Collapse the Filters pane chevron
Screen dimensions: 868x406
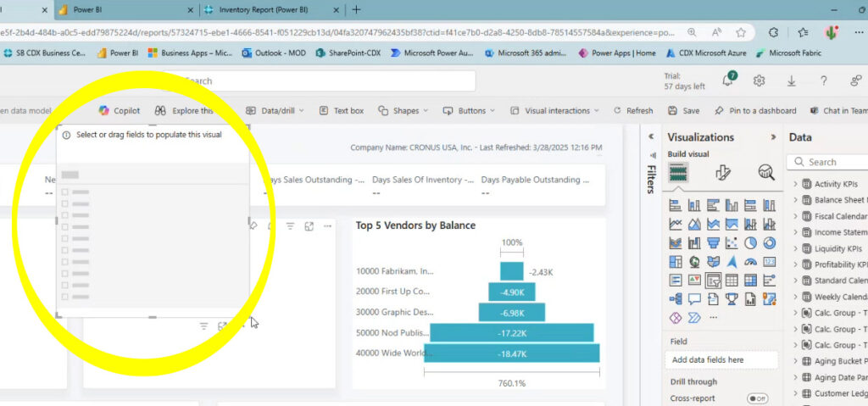(652, 136)
